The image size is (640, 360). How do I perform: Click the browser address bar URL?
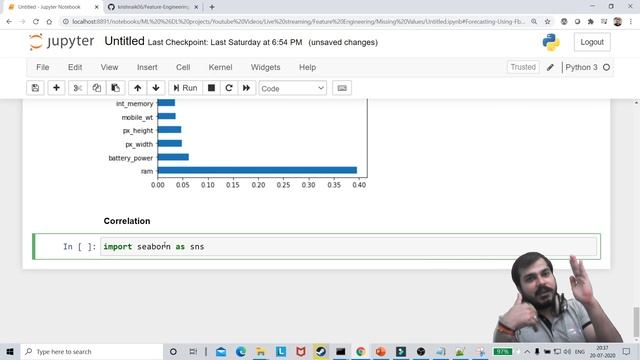point(298,22)
